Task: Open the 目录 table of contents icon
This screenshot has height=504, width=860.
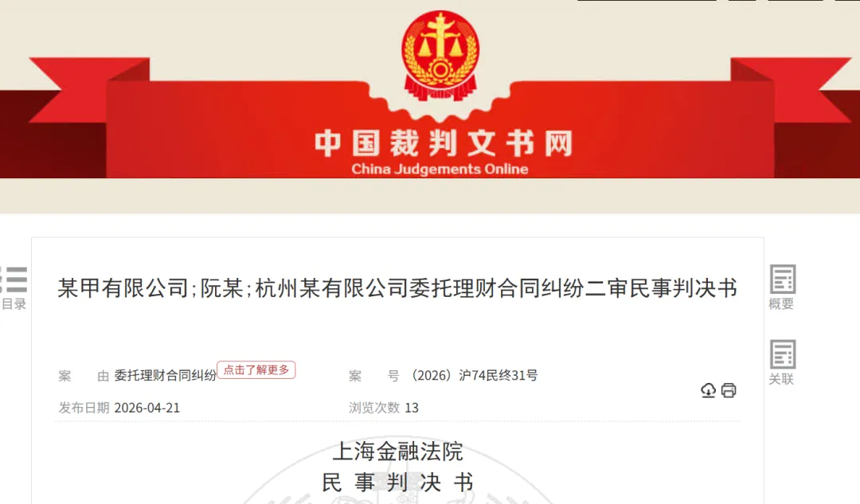Action: coord(14,279)
